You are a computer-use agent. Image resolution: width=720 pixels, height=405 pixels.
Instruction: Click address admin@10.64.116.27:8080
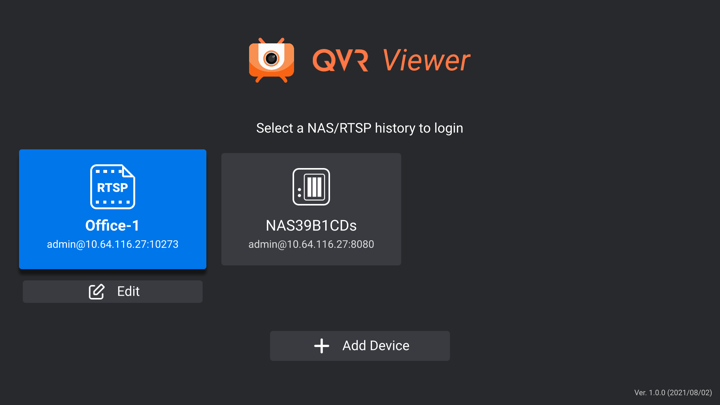pyautogui.click(x=311, y=244)
